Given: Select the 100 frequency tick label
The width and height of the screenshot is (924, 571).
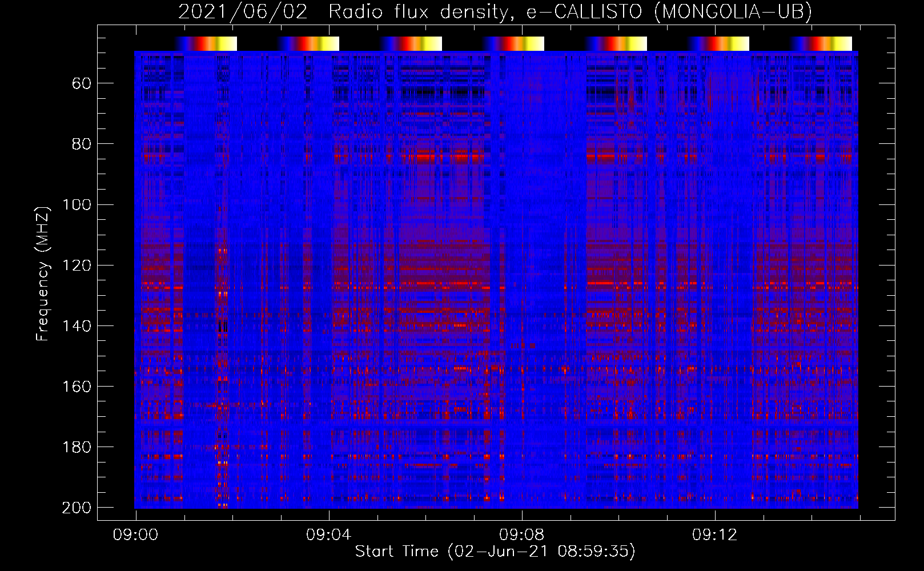Looking at the screenshot, I should point(77,204).
